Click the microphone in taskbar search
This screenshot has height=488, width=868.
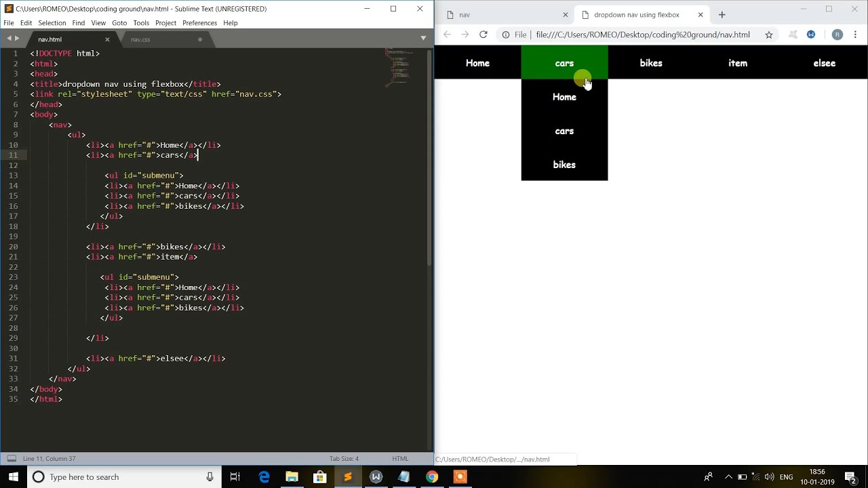point(210,477)
